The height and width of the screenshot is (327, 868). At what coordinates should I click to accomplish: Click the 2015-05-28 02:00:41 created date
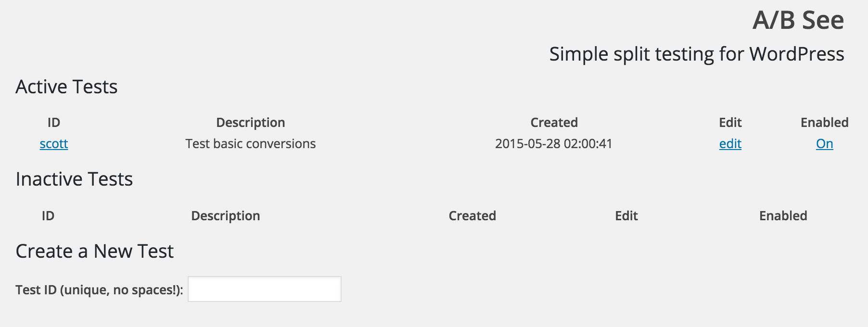[x=553, y=144]
